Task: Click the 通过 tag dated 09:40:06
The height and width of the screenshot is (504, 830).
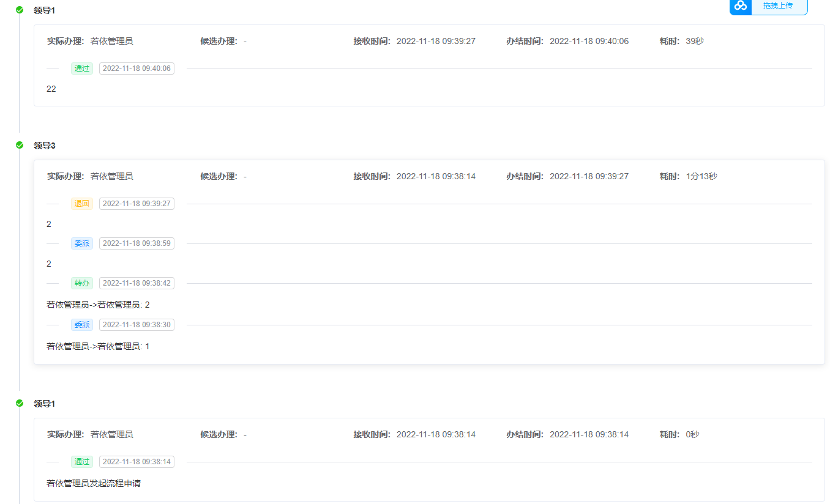Action: pos(82,69)
